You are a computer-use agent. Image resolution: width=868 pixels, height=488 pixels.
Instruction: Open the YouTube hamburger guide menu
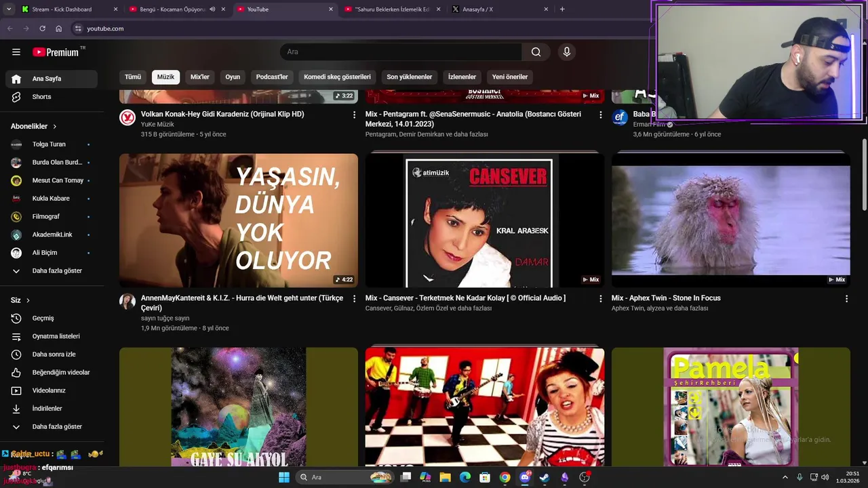pos(16,52)
